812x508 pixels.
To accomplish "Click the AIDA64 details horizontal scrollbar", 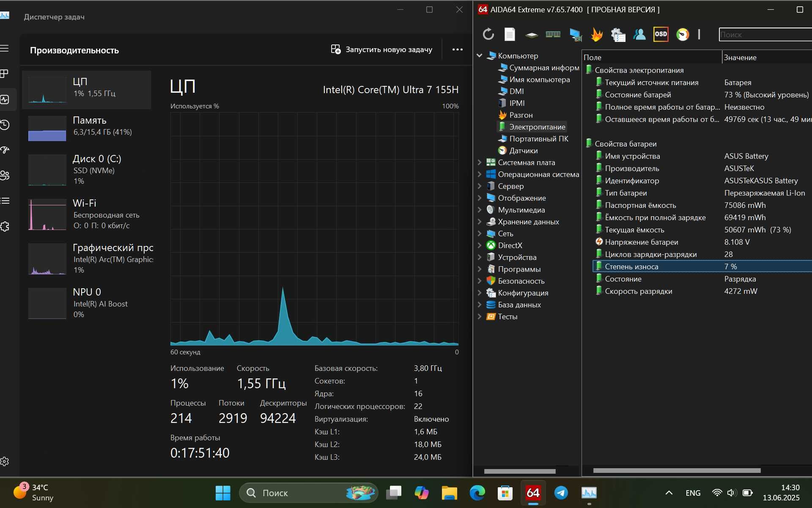I will pos(677,470).
